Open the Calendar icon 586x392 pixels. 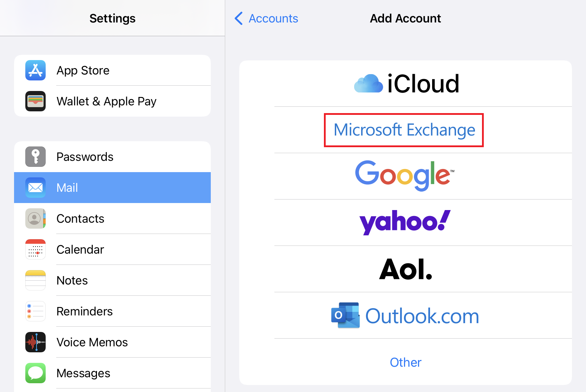(35, 249)
